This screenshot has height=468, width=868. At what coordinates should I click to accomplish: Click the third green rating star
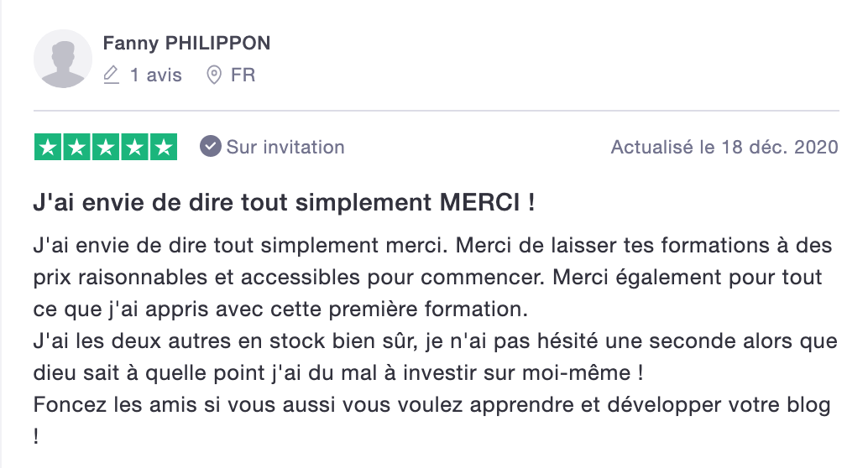click(106, 147)
